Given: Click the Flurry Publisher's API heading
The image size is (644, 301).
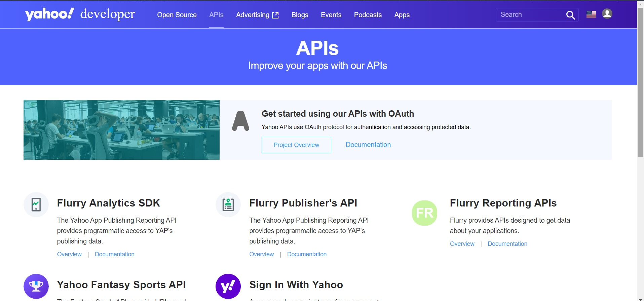Looking at the screenshot, I should [x=303, y=203].
